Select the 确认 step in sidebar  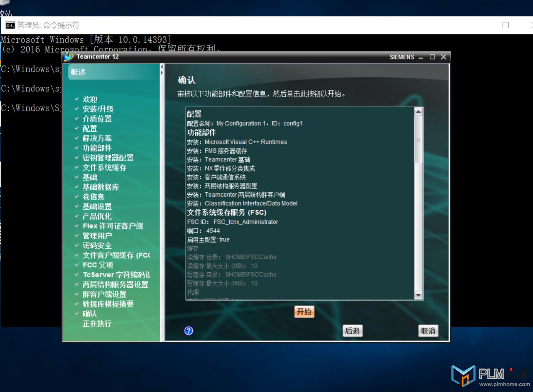90,314
